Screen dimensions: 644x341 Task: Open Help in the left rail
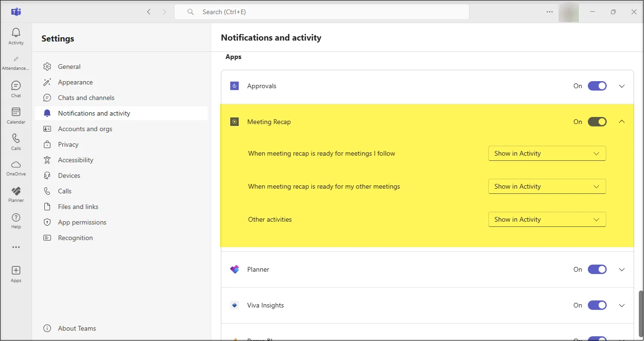[16, 221]
